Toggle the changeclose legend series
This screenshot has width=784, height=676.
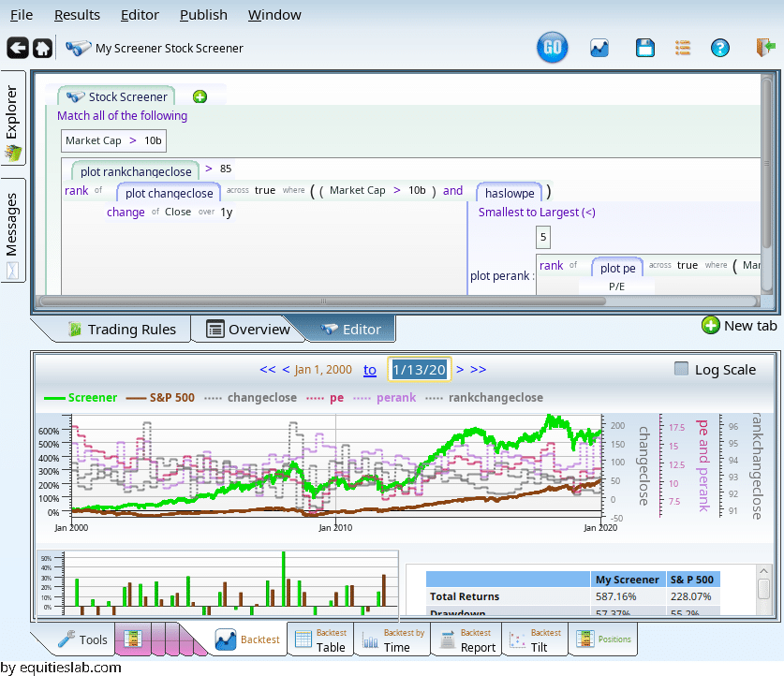[x=250, y=398]
